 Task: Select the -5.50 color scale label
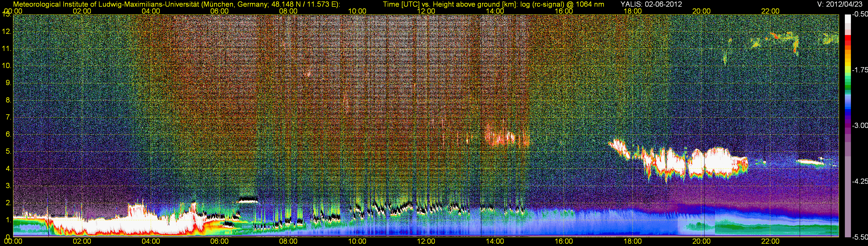[x=859, y=237]
